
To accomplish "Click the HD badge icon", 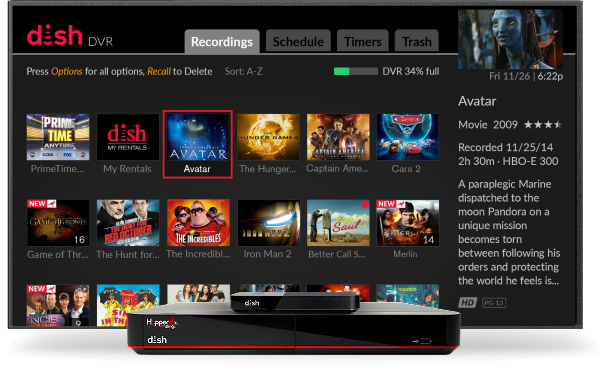I will (468, 303).
